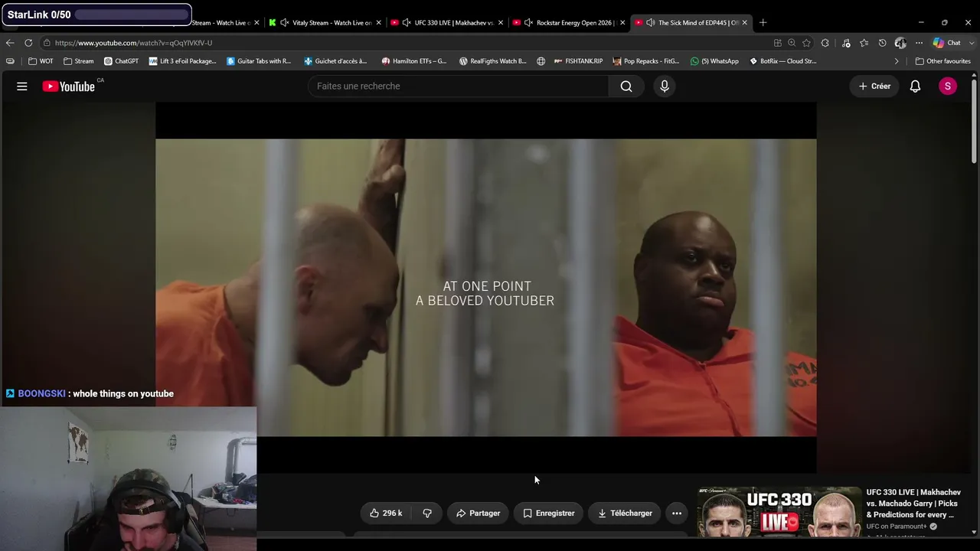Open the Hamilton ETFs bookmark
This screenshot has width=980, height=551.
tap(414, 61)
